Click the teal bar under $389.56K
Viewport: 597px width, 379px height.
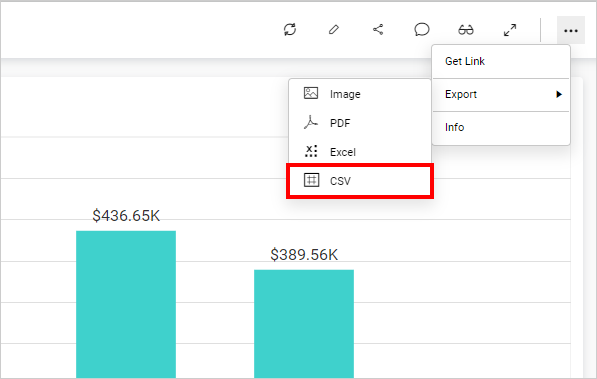pyautogui.click(x=304, y=324)
